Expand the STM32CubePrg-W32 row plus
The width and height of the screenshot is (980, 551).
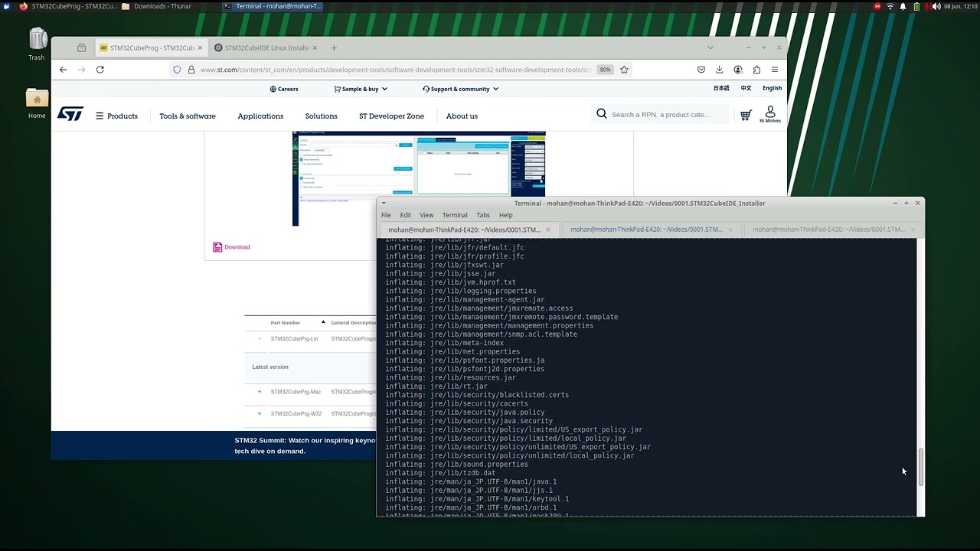(x=260, y=414)
